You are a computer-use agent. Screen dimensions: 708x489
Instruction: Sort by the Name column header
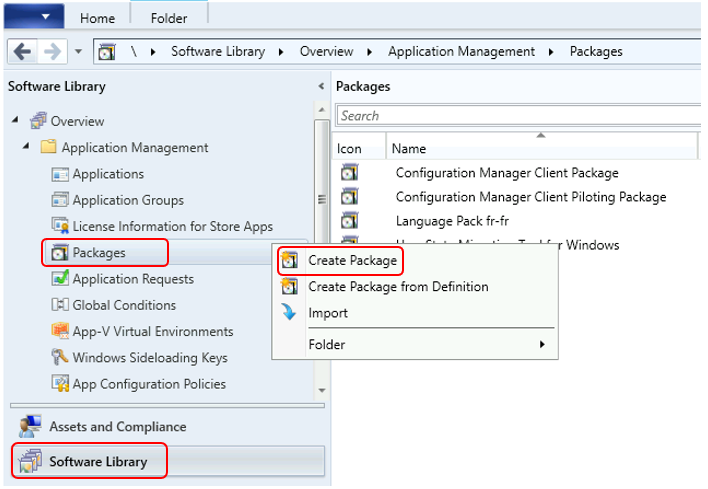pyautogui.click(x=541, y=146)
